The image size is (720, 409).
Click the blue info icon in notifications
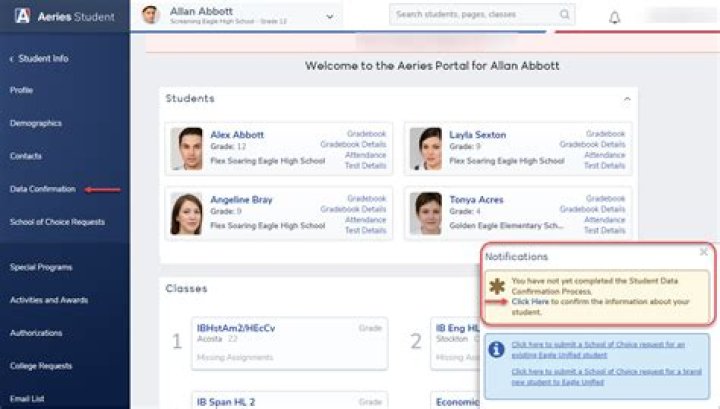tap(496, 349)
